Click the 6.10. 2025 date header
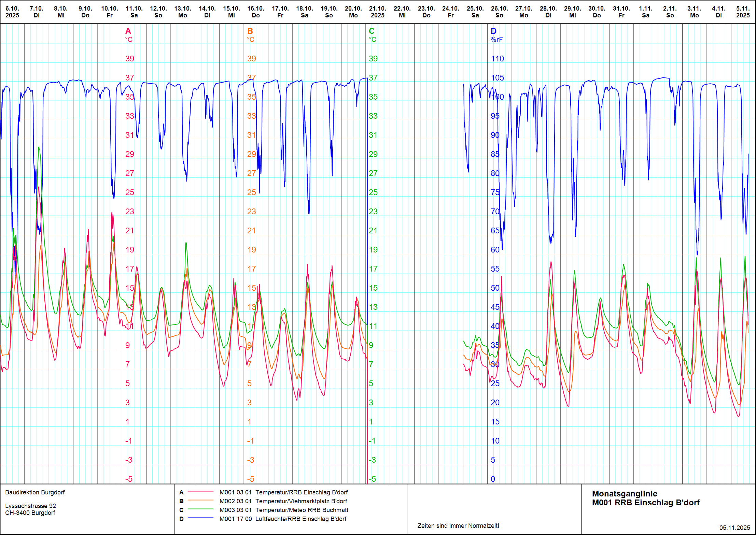 pos(12,12)
